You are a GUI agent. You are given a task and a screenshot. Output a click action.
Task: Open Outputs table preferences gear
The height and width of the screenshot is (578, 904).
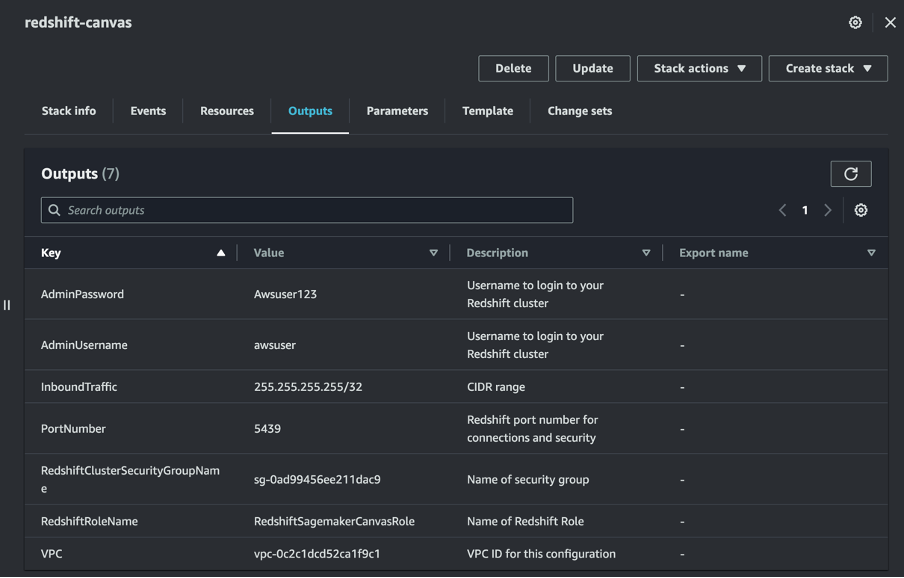point(861,210)
